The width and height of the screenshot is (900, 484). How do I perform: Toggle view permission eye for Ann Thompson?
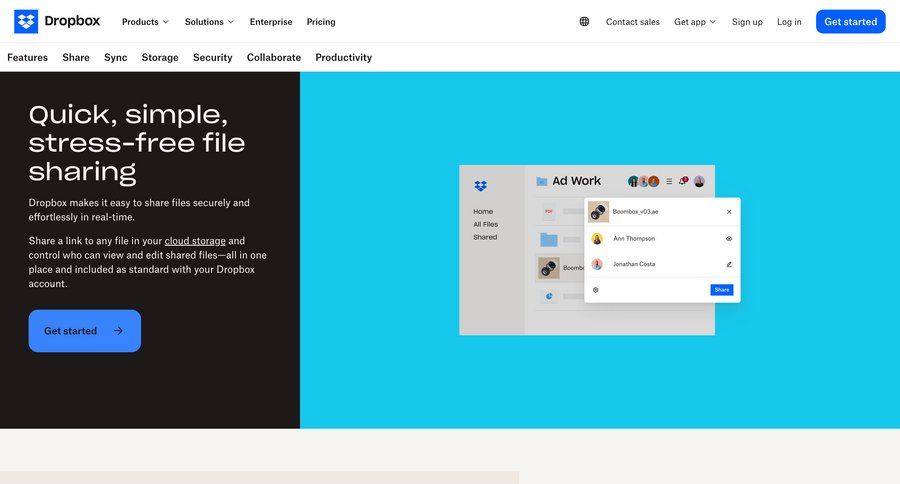(x=729, y=239)
